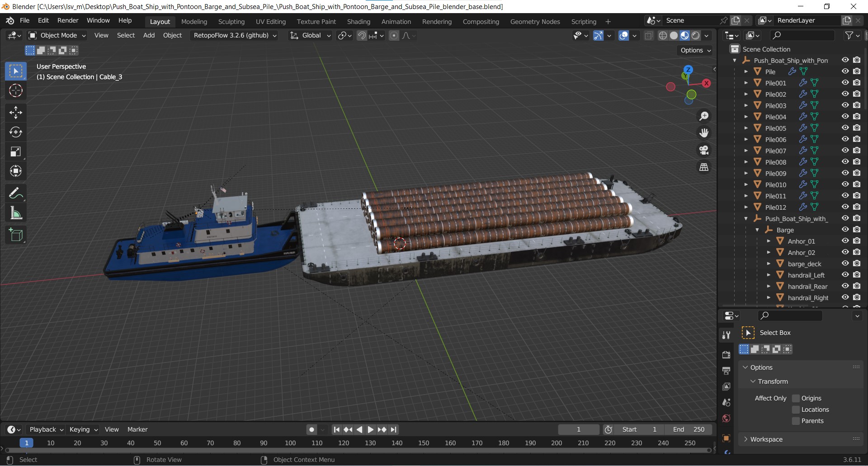Disable Pile008 in renders camera icon
The image size is (868, 466).
click(x=857, y=162)
